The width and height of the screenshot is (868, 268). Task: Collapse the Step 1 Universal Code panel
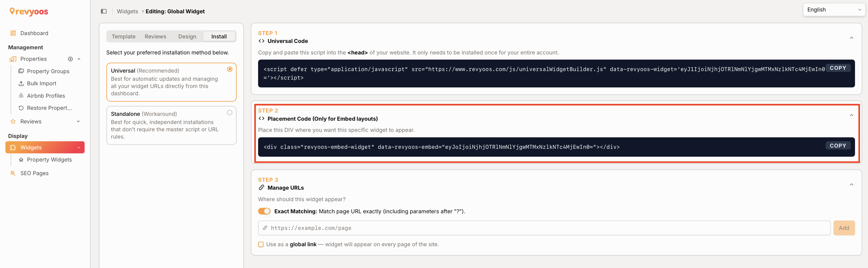pos(851,38)
